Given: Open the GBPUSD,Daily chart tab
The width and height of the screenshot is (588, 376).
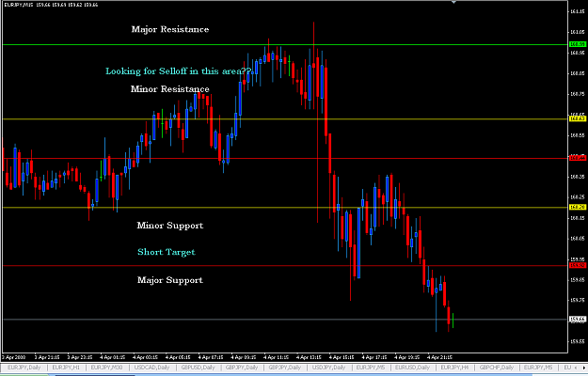Looking at the screenshot, I should (198, 368).
